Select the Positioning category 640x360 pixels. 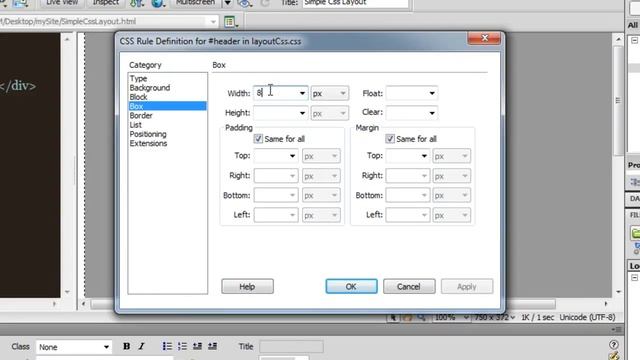point(148,134)
